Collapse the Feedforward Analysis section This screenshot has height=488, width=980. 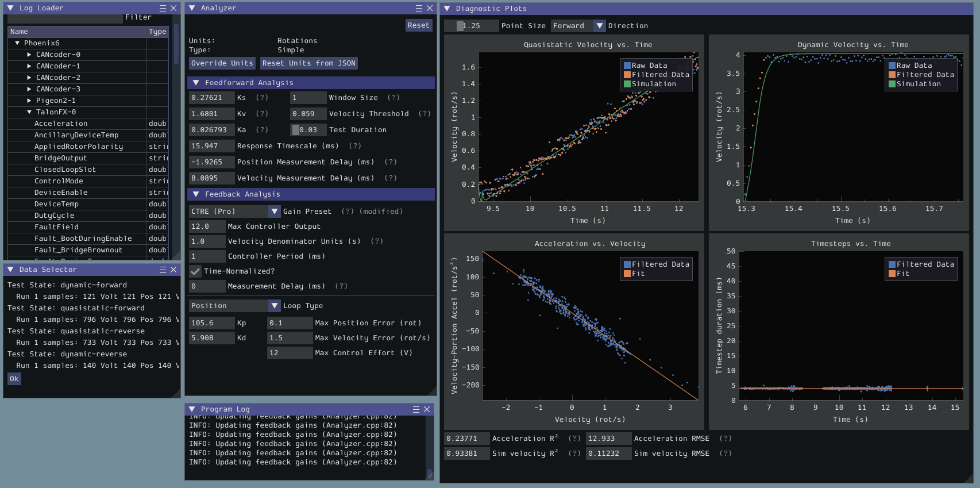click(196, 83)
